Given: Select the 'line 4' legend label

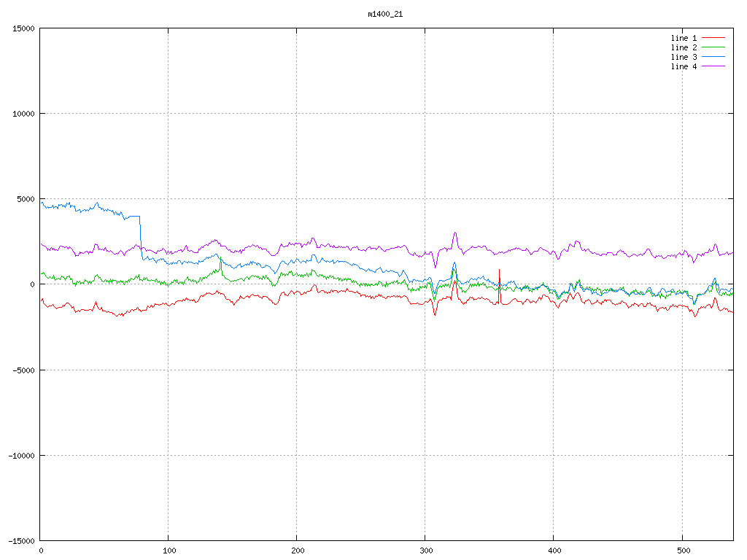Looking at the screenshot, I should [684, 66].
